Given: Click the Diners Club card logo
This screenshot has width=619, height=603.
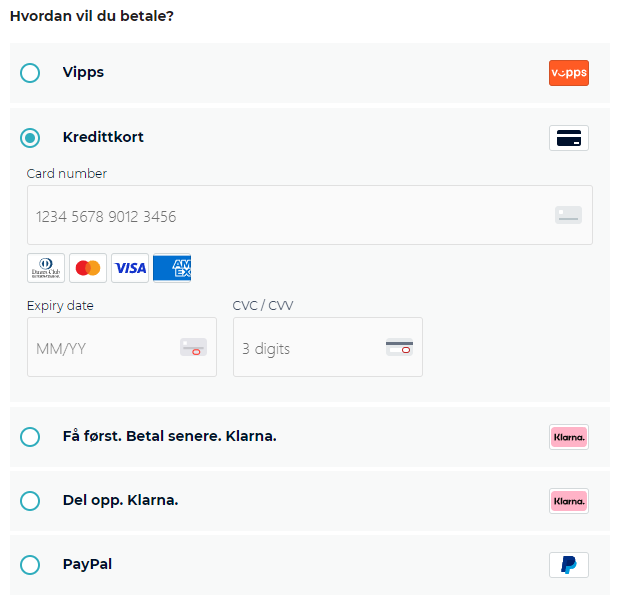Looking at the screenshot, I should pos(46,268).
